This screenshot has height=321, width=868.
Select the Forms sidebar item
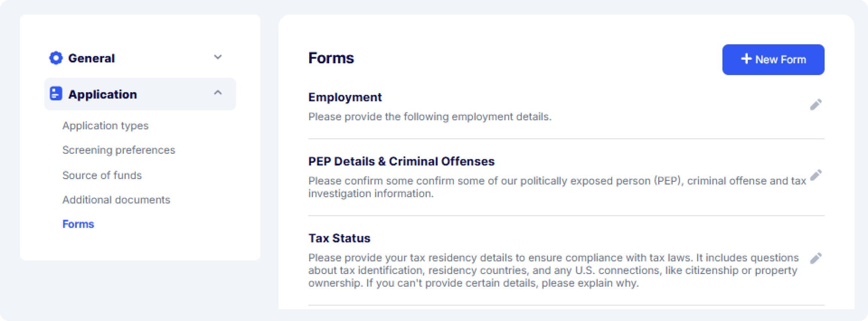pos(78,224)
